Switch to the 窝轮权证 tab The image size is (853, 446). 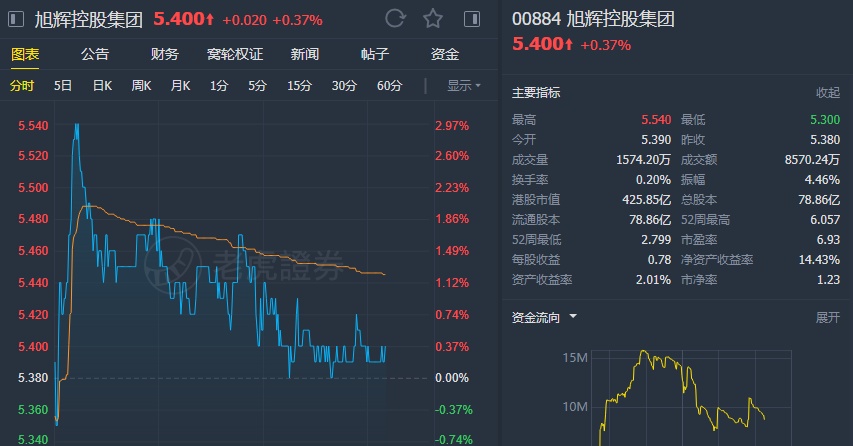pos(235,54)
